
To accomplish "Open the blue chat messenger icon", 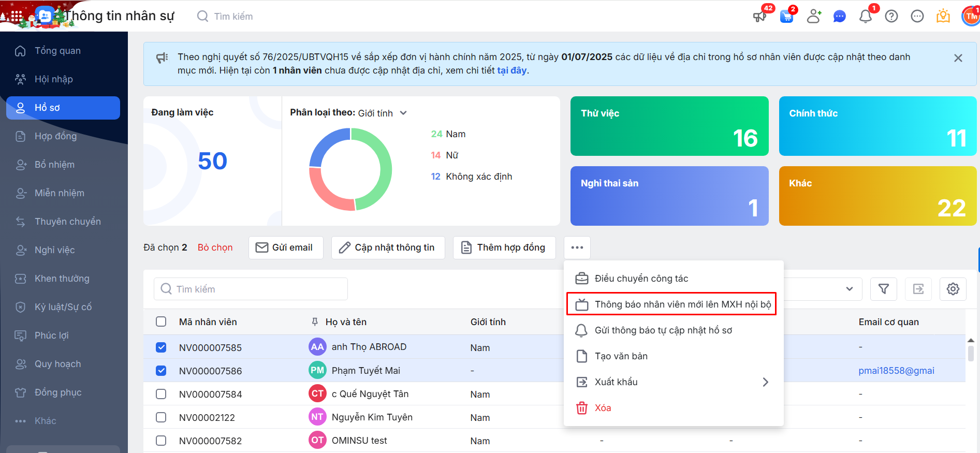I will (x=839, y=17).
